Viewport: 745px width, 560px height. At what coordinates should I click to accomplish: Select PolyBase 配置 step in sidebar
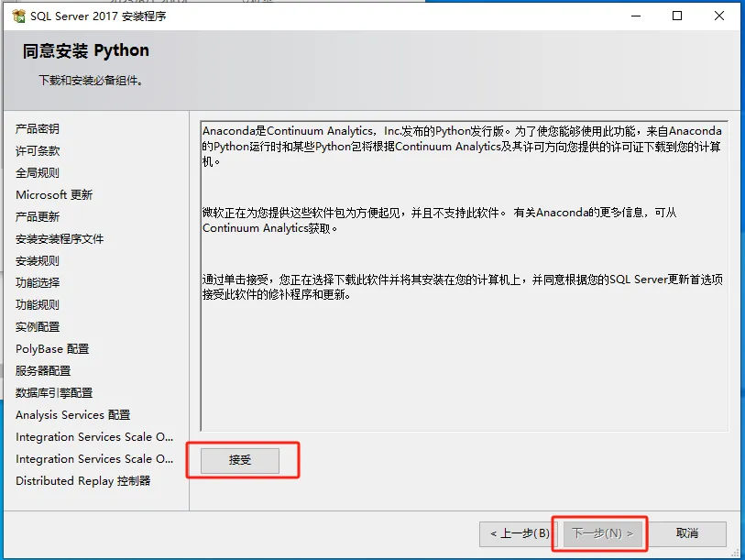pos(52,349)
